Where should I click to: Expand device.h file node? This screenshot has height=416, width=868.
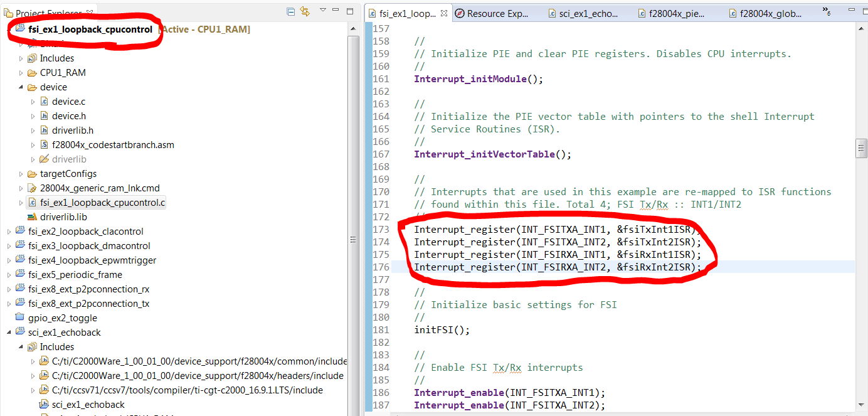pyautogui.click(x=33, y=116)
